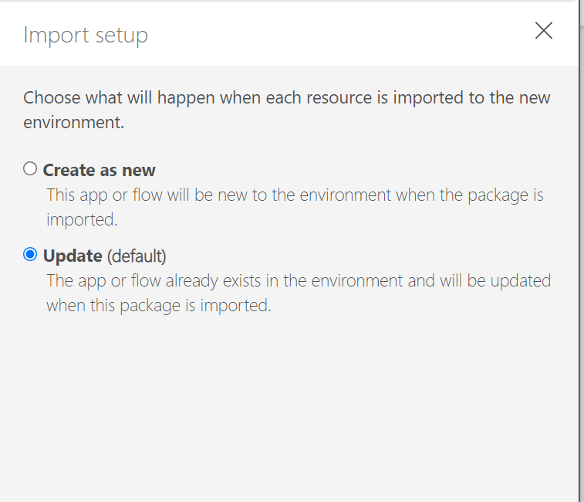
Task: Click the bold Update label text
Action: click(x=73, y=256)
